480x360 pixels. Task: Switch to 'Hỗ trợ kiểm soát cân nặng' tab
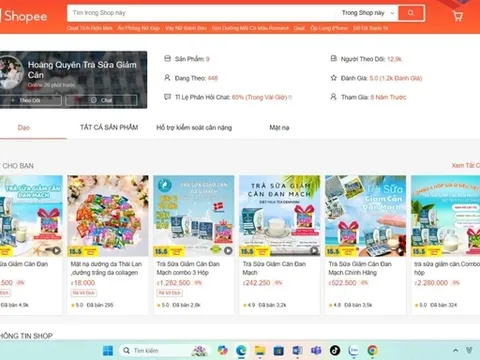click(194, 127)
